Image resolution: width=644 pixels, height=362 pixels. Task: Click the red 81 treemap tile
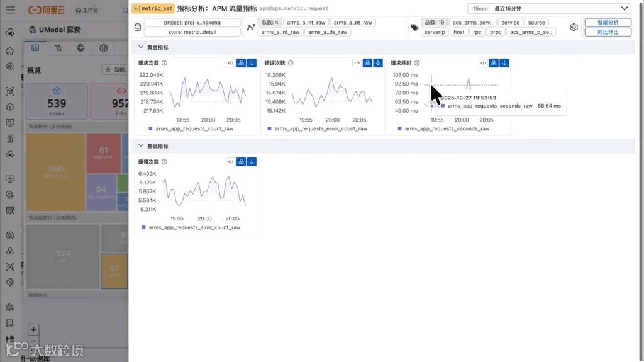coord(104,152)
